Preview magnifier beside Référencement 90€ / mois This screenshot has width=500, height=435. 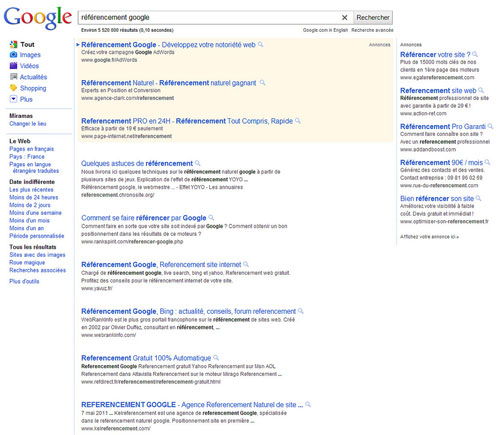487,162
